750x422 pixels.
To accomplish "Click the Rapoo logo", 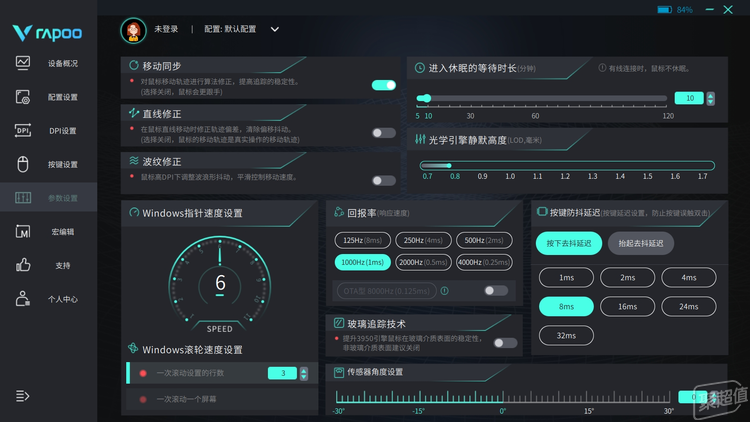I will [x=47, y=33].
